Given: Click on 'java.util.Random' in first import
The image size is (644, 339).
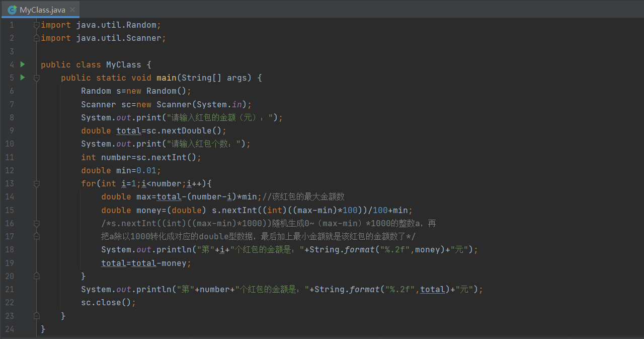Looking at the screenshot, I should 116,25.
